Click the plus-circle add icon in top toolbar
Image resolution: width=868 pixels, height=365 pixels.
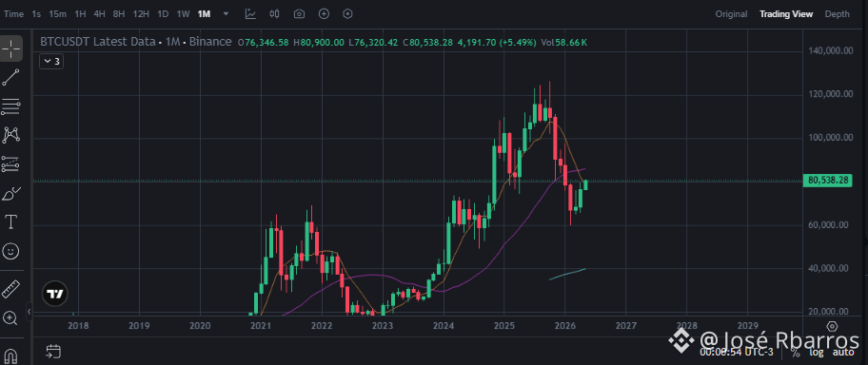click(x=324, y=14)
